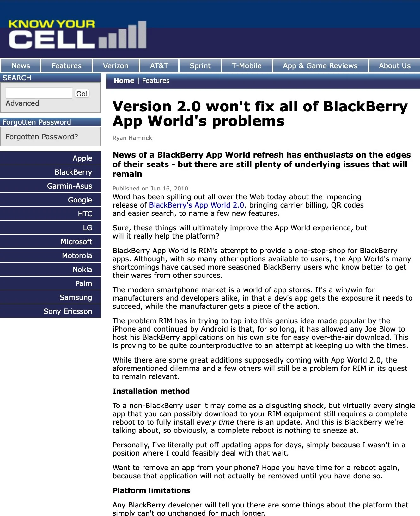Click Home in the breadcrumb
Screen dimensions: 420x516
[124, 81]
